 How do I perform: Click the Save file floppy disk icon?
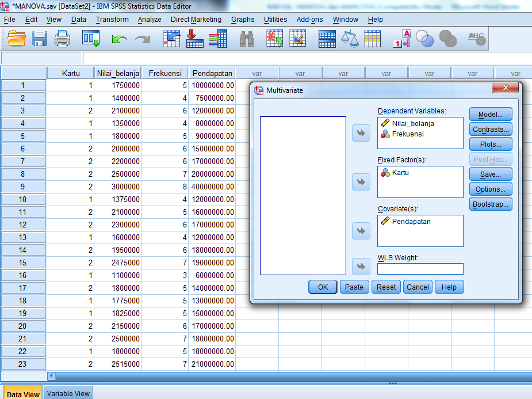point(40,39)
